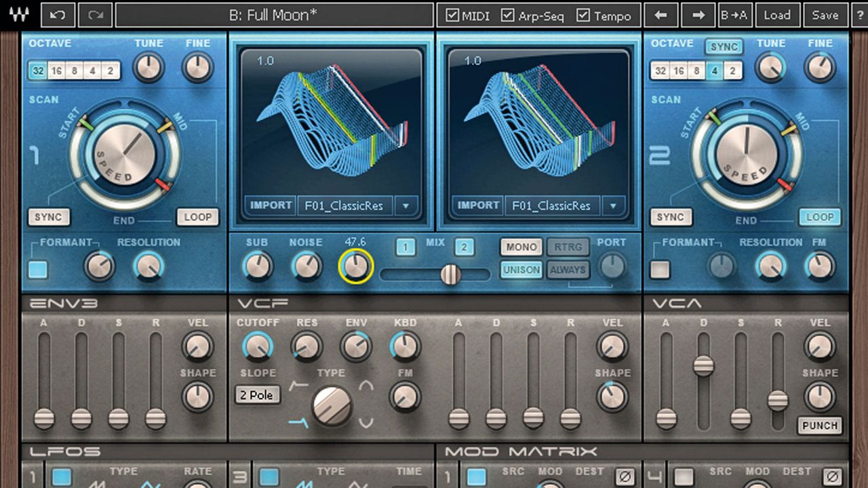Click VCF FM knob
Viewport: 868px width, 488px height.
tap(406, 396)
